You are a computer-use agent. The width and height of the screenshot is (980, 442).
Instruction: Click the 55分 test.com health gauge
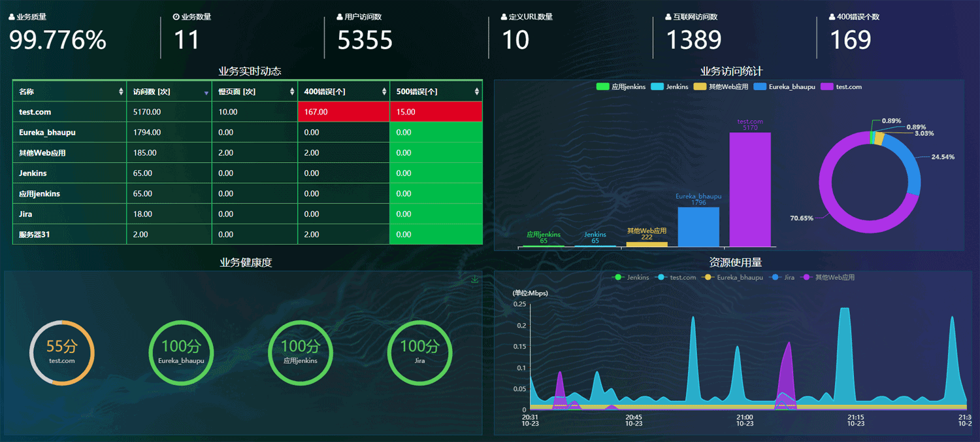point(62,352)
